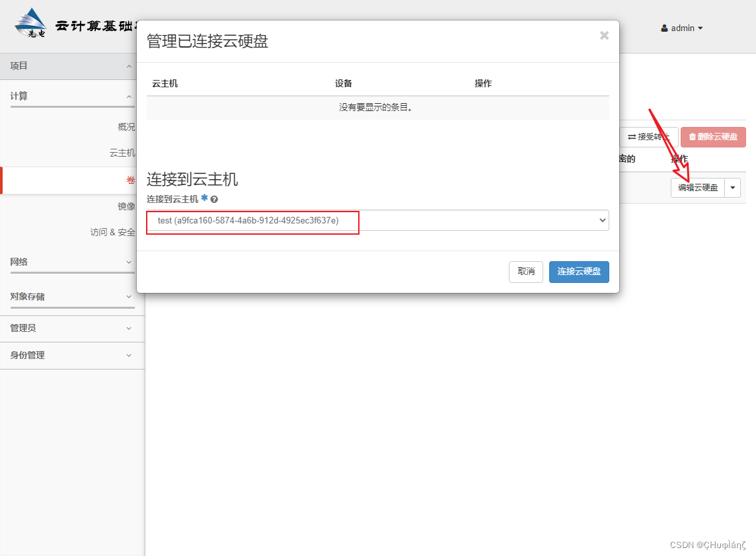Click the 接受转让 button
Viewport: 756px width, 556px height.
click(649, 137)
